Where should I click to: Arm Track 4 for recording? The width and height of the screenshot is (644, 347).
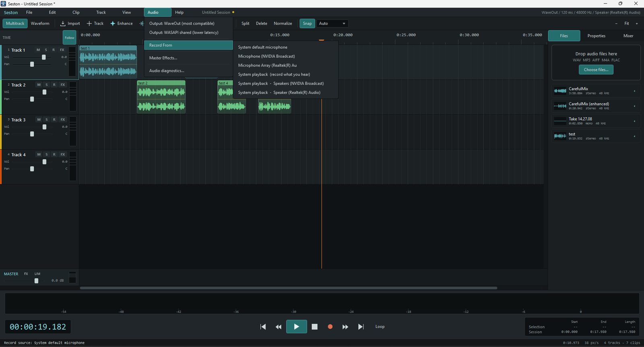pos(54,155)
